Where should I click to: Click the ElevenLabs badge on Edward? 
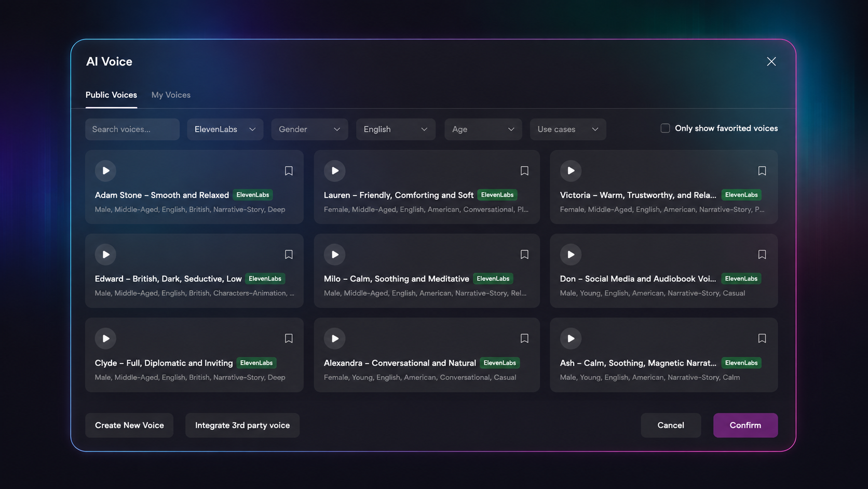[265, 279]
